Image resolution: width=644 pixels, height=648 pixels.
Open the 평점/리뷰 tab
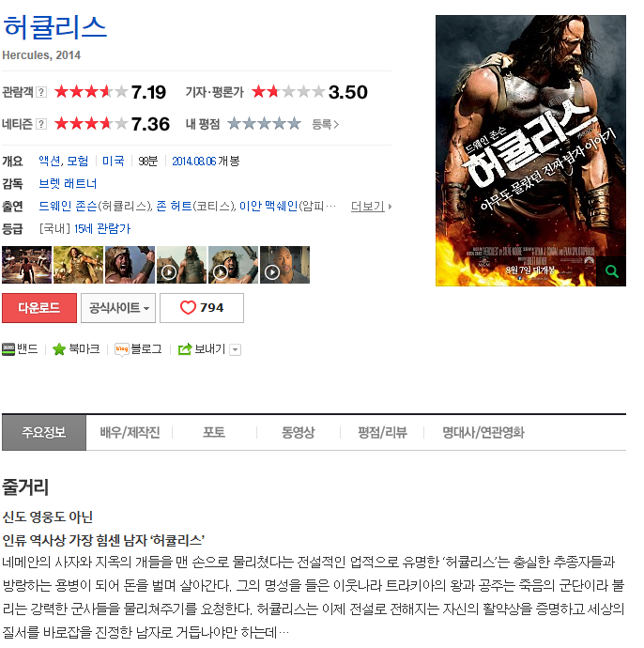[382, 433]
